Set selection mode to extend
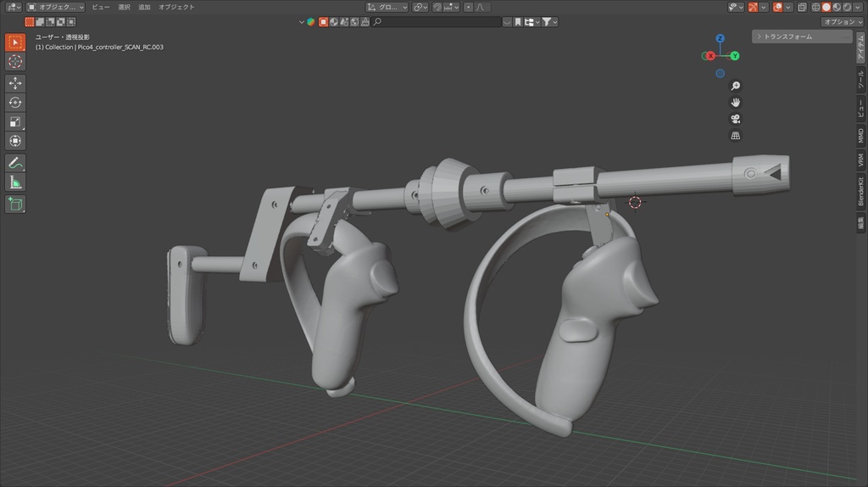The image size is (868, 487). 40,21
